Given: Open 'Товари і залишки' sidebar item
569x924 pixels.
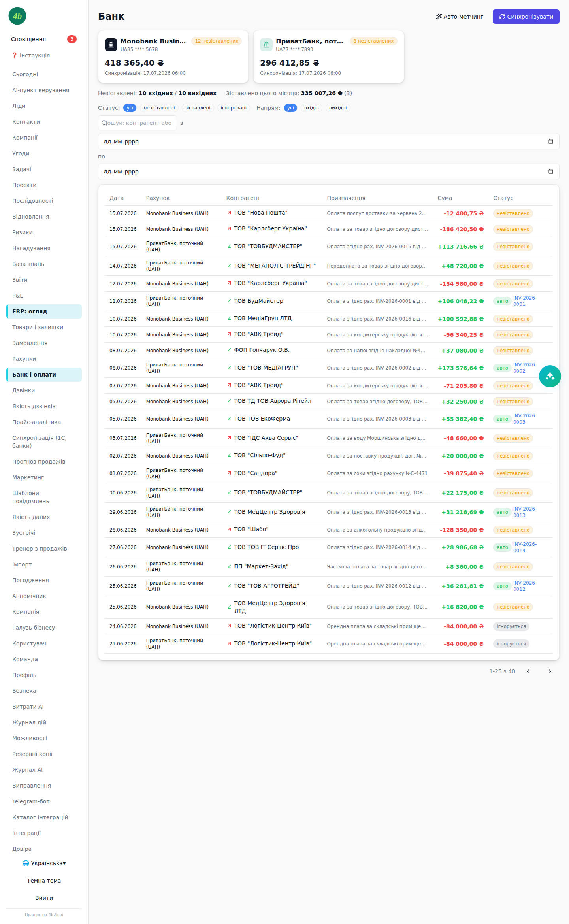Looking at the screenshot, I should (44, 327).
